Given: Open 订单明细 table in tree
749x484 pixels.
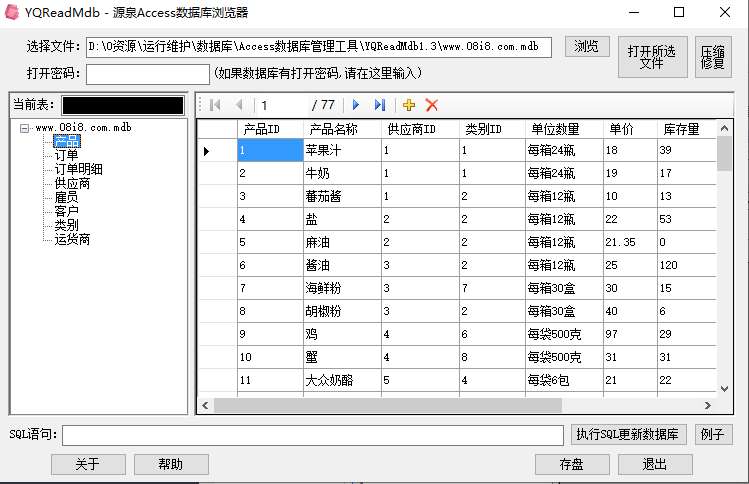Looking at the screenshot, I should pos(78,169).
